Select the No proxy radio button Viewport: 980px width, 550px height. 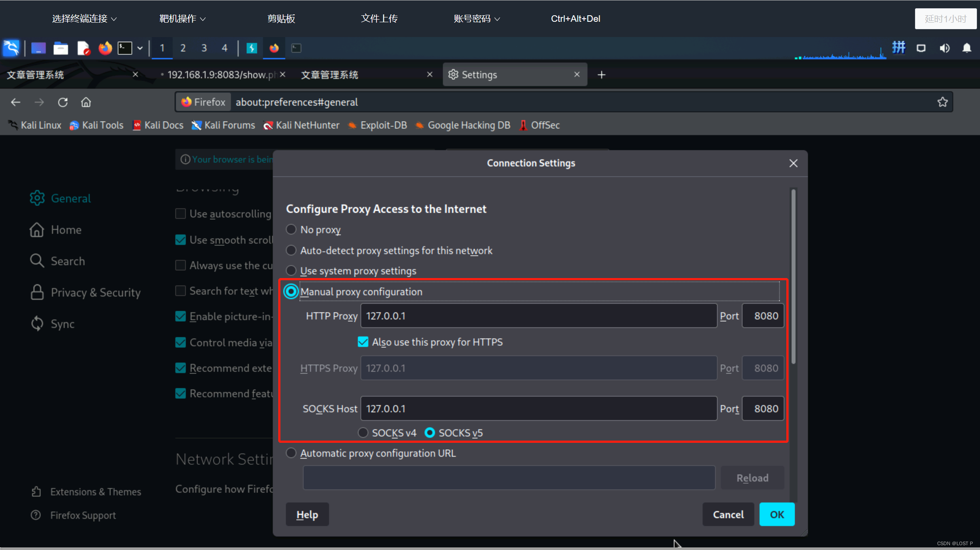point(291,229)
